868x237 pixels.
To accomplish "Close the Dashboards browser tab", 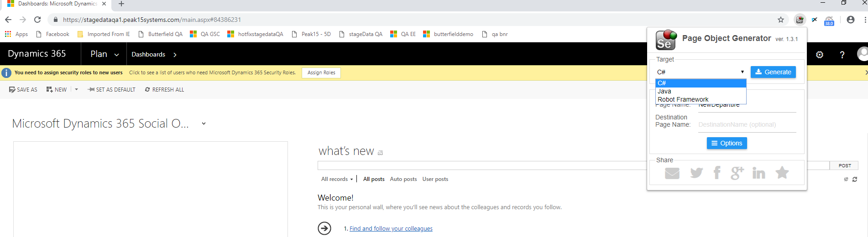I will tap(104, 4).
